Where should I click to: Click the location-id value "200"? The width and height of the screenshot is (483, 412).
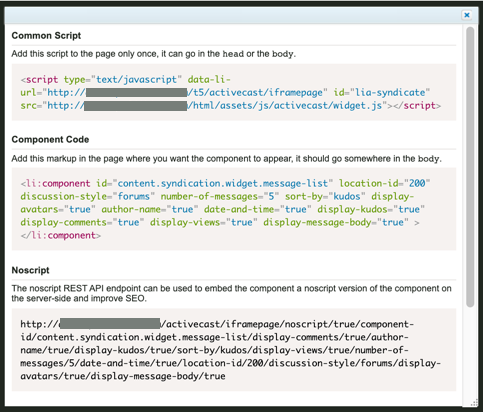(417, 183)
